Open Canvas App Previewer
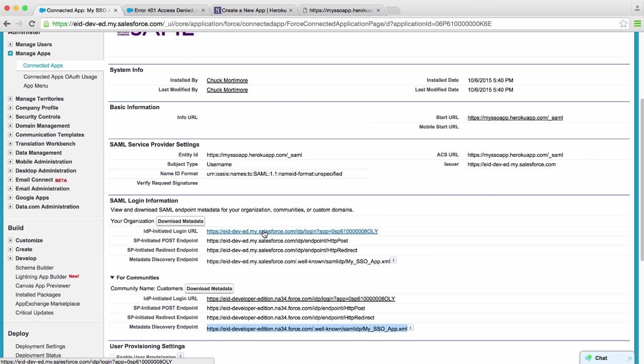644x364 pixels. tap(43, 286)
